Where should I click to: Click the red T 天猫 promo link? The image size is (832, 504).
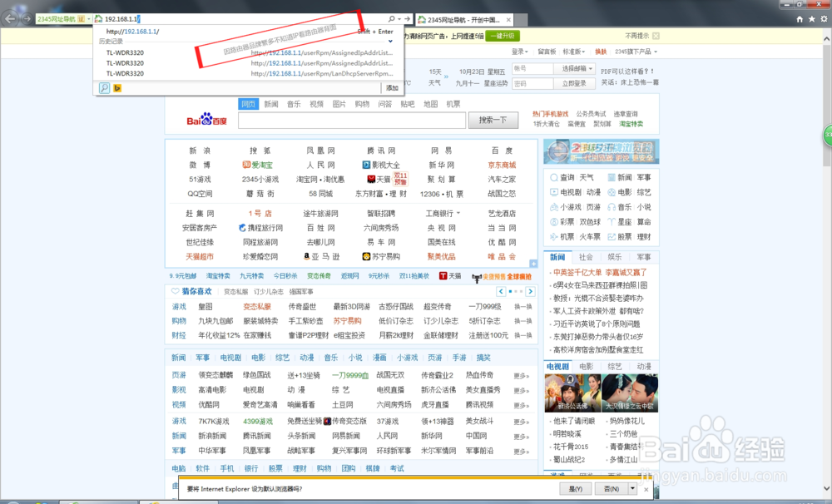(x=450, y=276)
